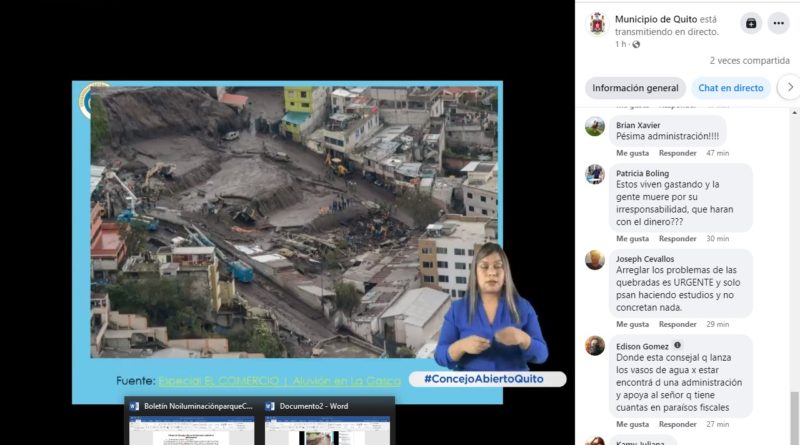Open the three-dots more options menu
This screenshot has width=800, height=445.
(x=779, y=23)
